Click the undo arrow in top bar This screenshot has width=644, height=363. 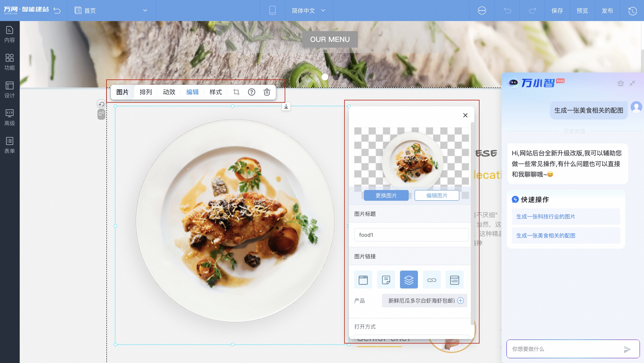[x=507, y=11]
